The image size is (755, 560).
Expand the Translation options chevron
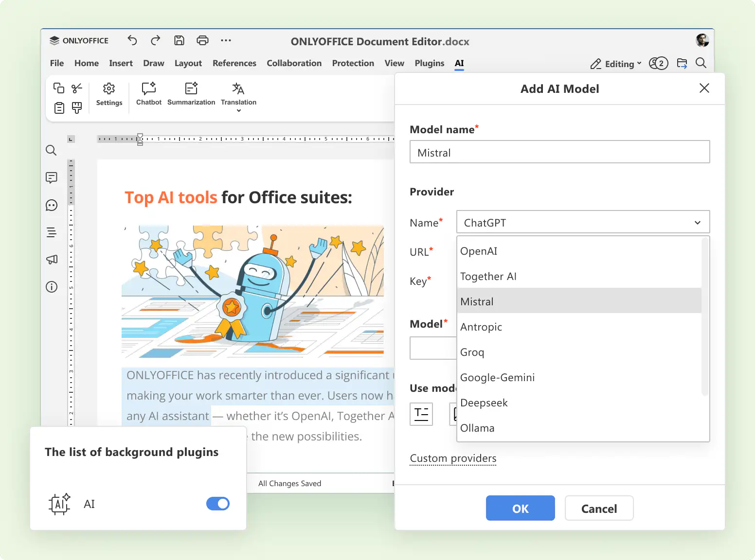click(238, 110)
